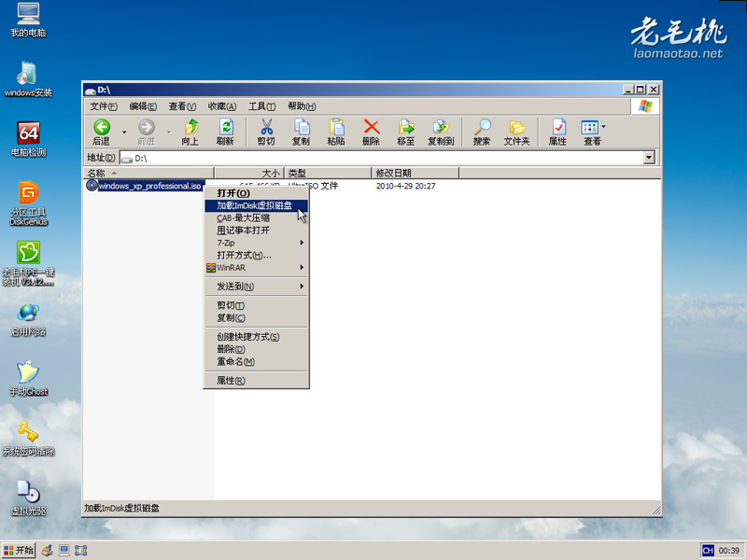Choose CAB-最大压缩 in context menu
Viewport: 747px width, 560px height.
click(x=256, y=218)
